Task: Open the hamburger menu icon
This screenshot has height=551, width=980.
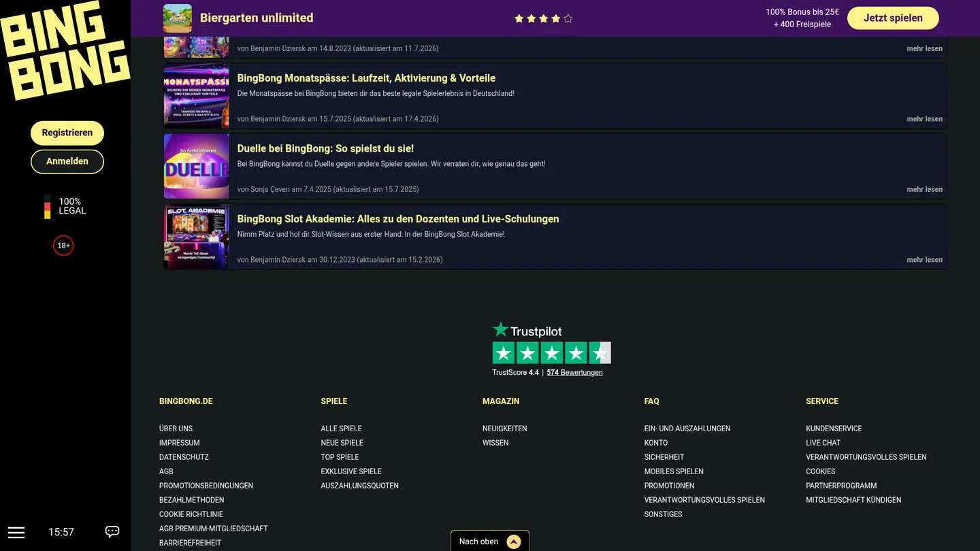Action: pyautogui.click(x=16, y=532)
